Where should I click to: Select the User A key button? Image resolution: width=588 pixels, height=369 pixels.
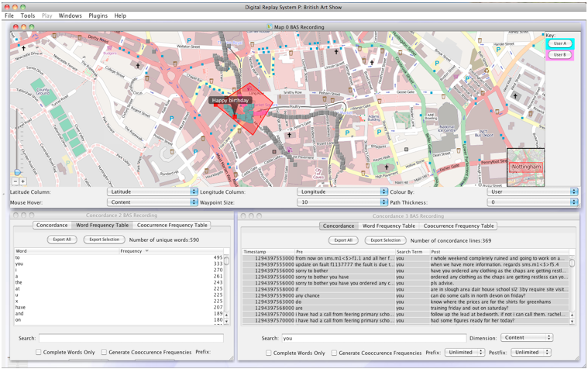(x=560, y=44)
